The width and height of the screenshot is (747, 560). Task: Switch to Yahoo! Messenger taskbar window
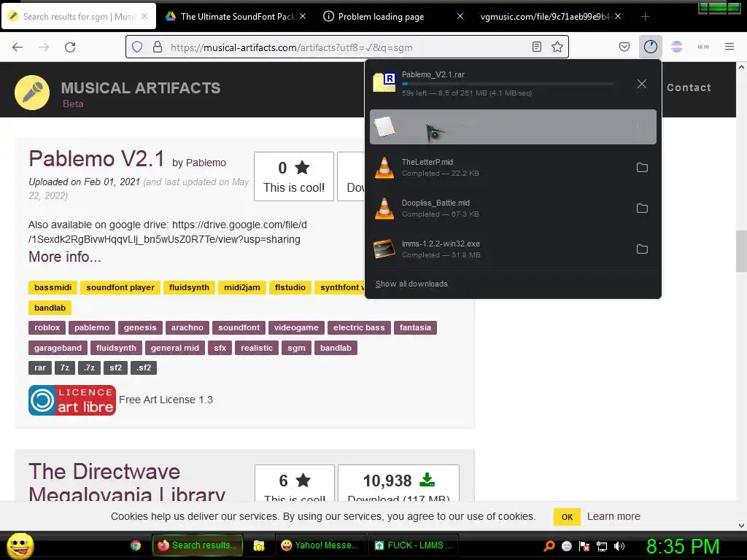[320, 545]
